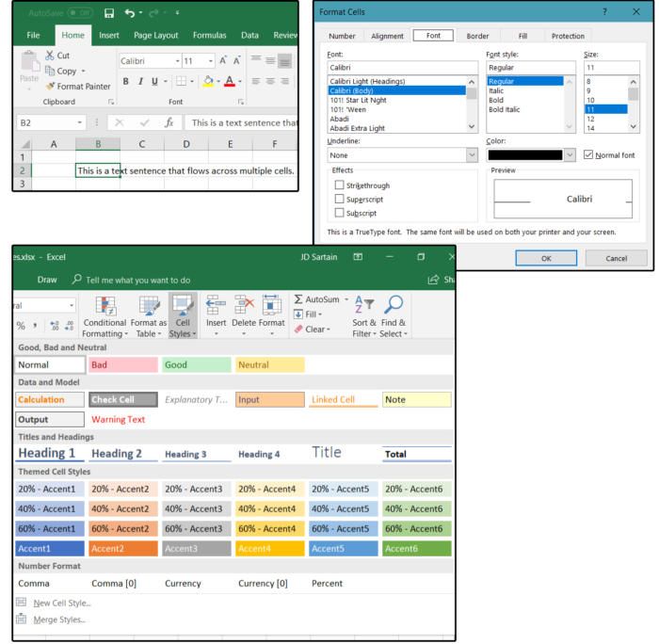Decrease font size with smaller A icon
Viewport: 659px width, 644px height.
236,61
